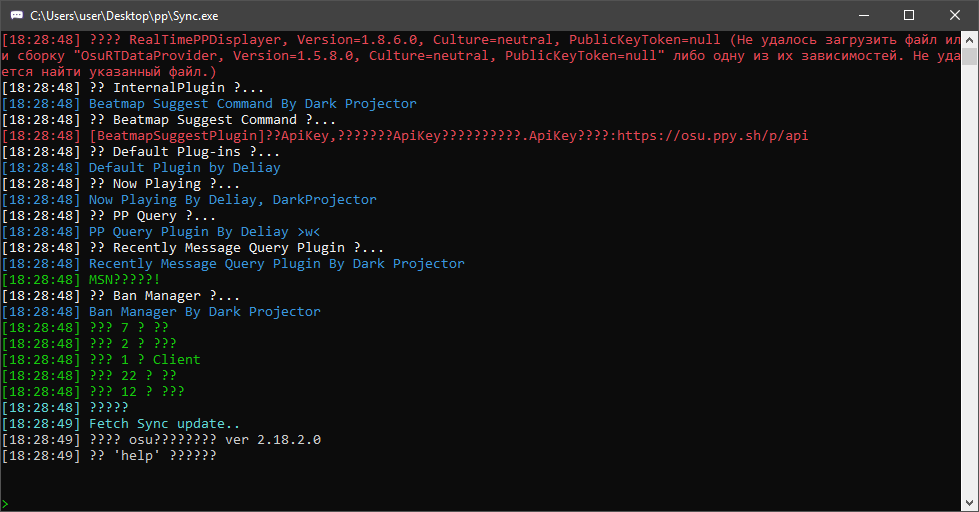Click the 'Now Playing By Deliay, DarkProjector' line
979x512 pixels.
(189, 200)
